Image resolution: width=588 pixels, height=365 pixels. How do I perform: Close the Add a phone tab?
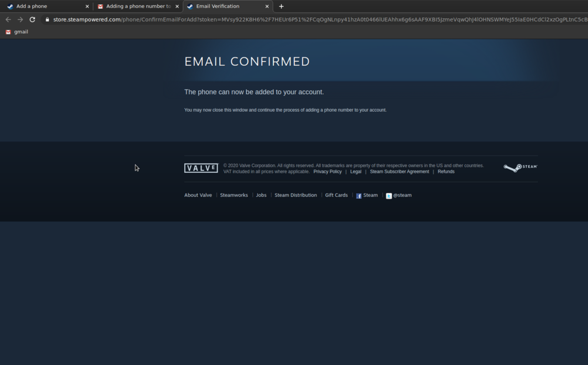point(87,6)
